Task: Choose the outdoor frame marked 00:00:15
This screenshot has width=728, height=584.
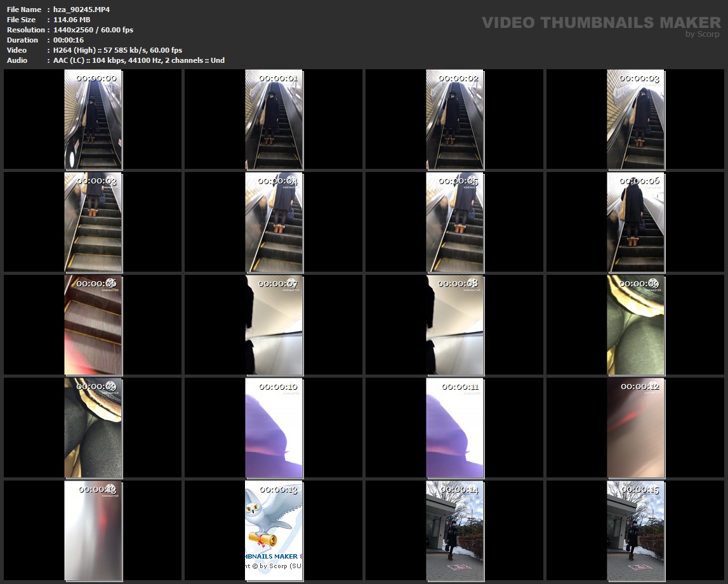Action: pyautogui.click(x=635, y=531)
